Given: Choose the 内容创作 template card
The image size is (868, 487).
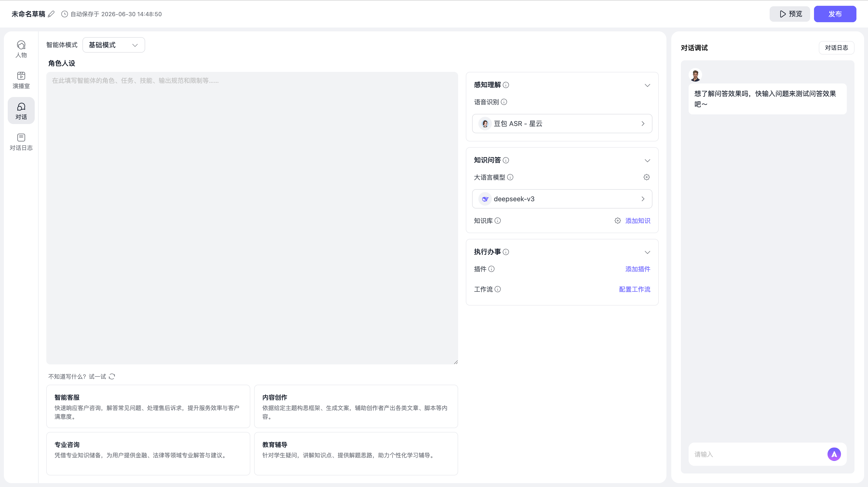Looking at the screenshot, I should click(x=356, y=406).
